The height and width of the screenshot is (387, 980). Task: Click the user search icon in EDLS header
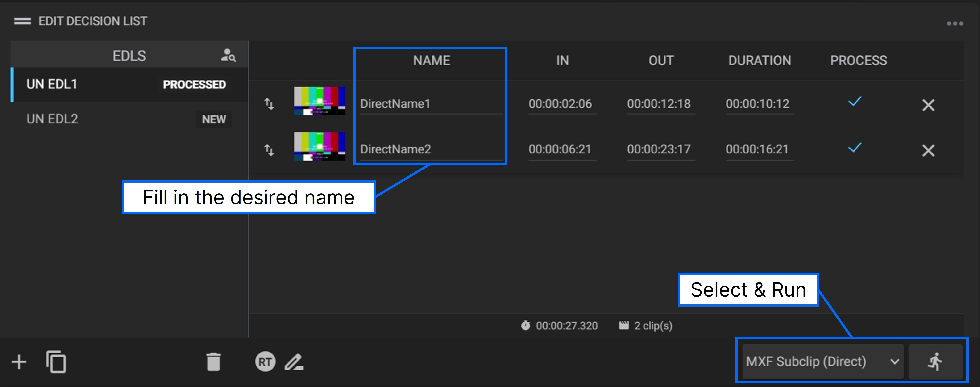(x=228, y=56)
